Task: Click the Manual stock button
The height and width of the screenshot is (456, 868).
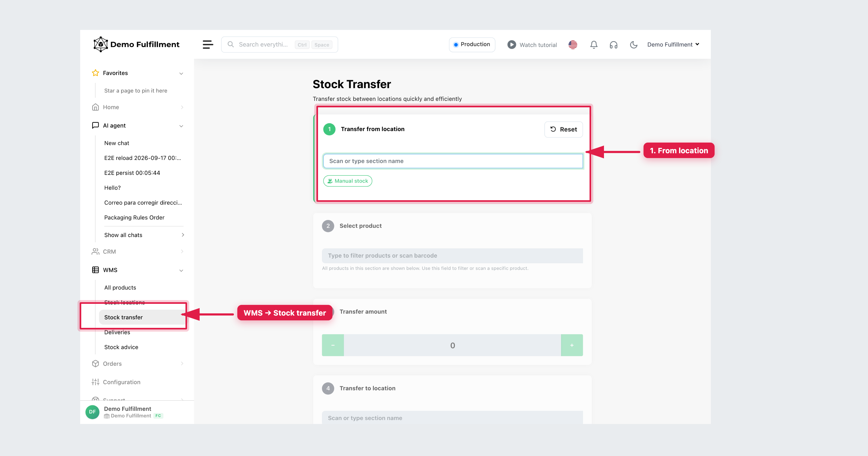Action: [347, 181]
